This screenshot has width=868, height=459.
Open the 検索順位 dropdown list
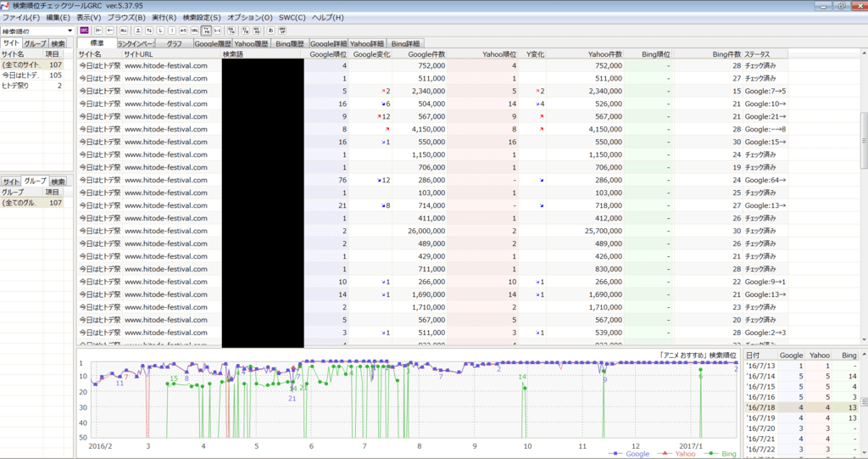(70, 31)
